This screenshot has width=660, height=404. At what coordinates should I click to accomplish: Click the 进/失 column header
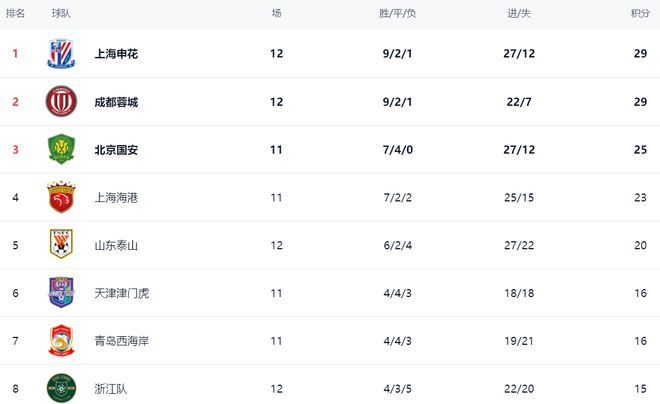(519, 13)
